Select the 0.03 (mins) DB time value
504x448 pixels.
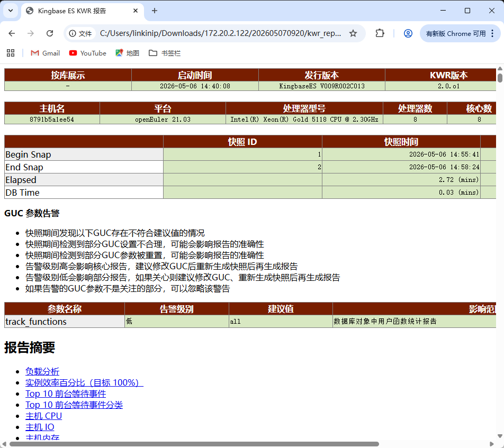point(401,193)
